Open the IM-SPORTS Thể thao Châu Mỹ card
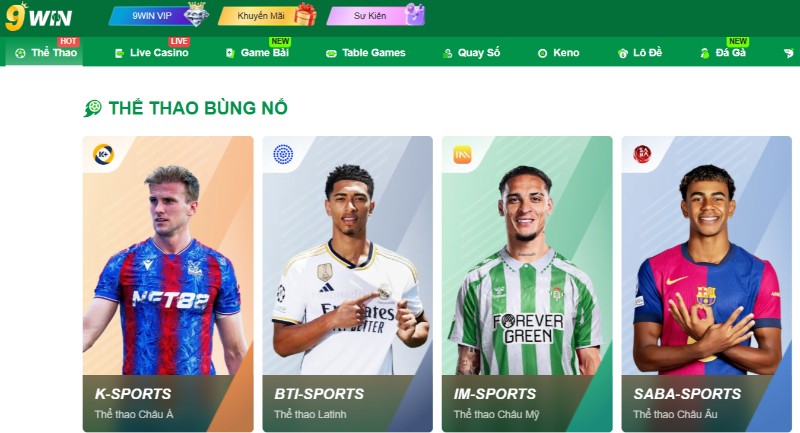Viewport: 800px width, 433px height. click(527, 284)
